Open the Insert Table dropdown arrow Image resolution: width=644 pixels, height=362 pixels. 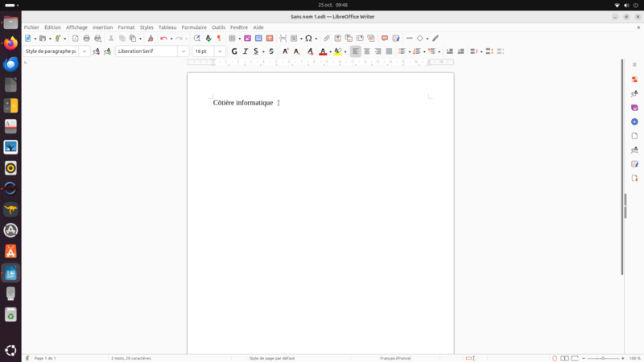pyautogui.click(x=239, y=39)
